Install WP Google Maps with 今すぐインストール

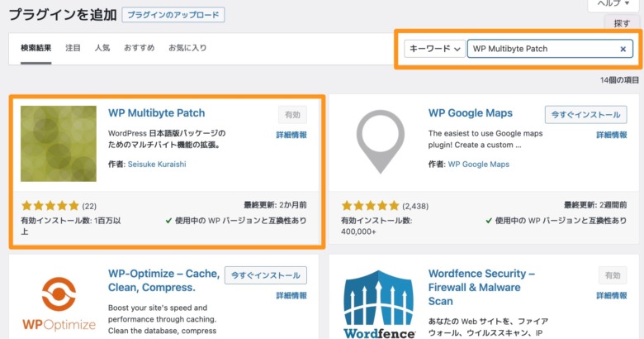585,115
